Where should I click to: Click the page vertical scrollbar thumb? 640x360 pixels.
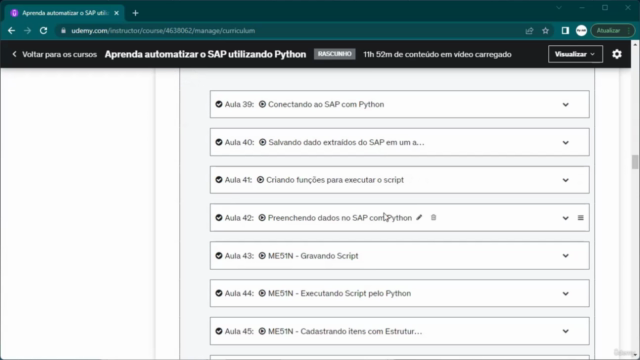(x=635, y=162)
